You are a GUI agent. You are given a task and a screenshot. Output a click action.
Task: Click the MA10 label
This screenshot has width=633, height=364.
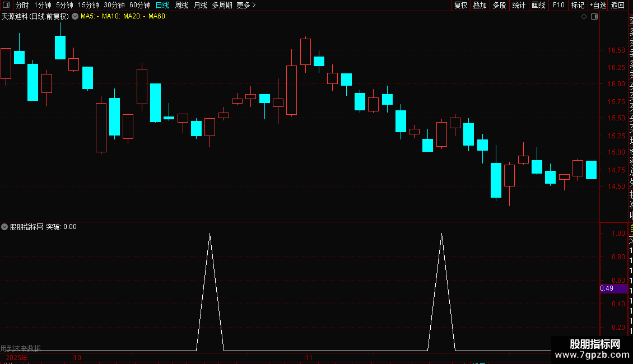(x=111, y=17)
